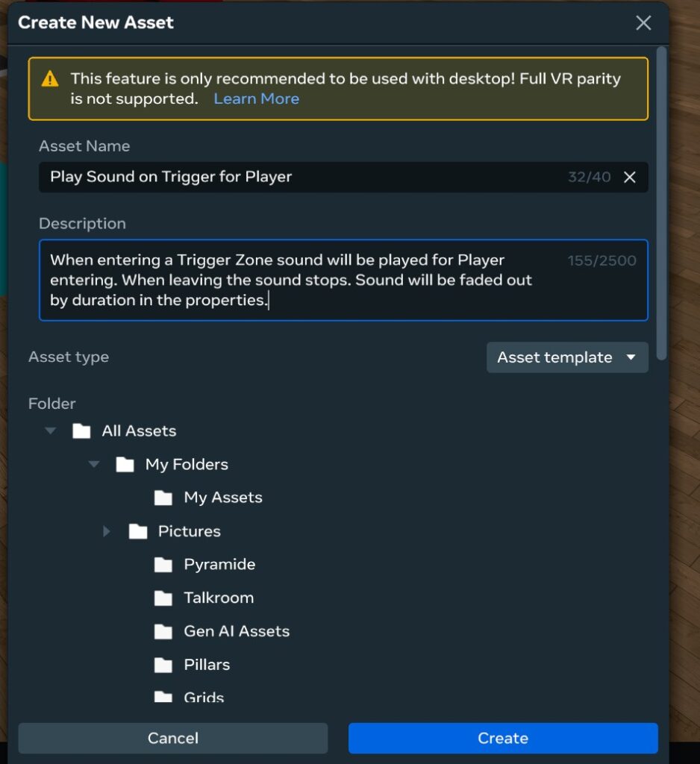Image resolution: width=700 pixels, height=764 pixels.
Task: Open the Learn More link
Action: coord(256,98)
